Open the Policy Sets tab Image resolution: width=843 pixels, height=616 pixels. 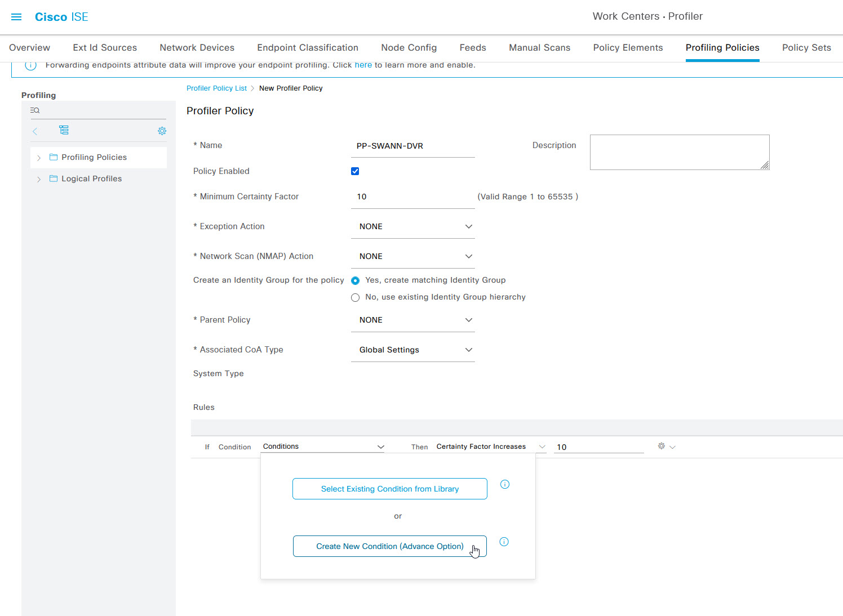[806, 48]
